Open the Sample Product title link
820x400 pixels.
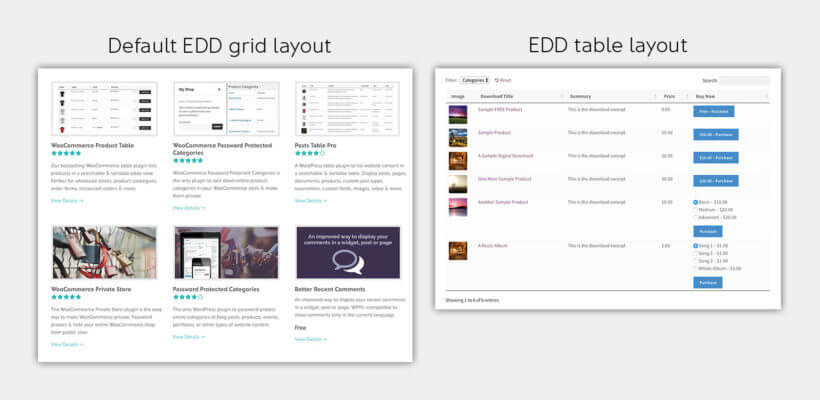[x=494, y=133]
